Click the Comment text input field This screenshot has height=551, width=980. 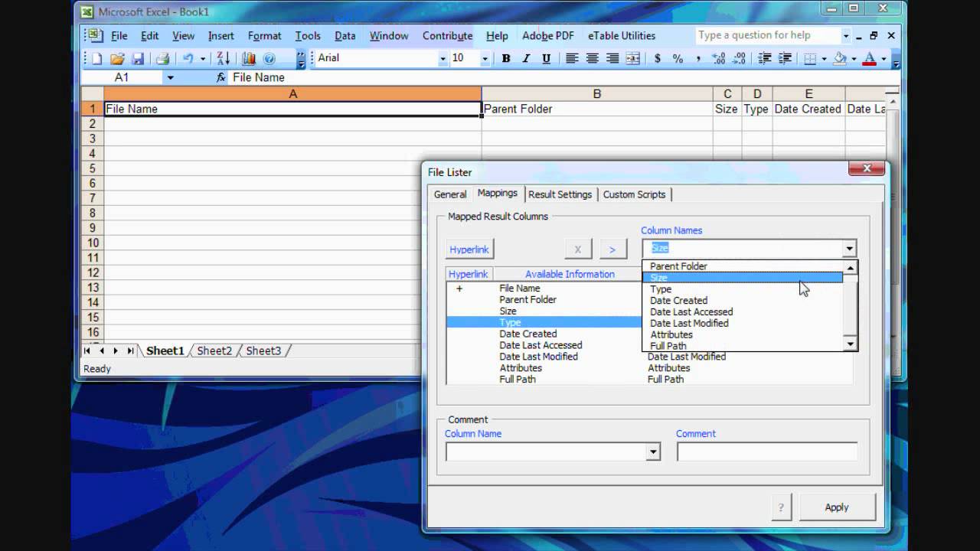coord(766,452)
